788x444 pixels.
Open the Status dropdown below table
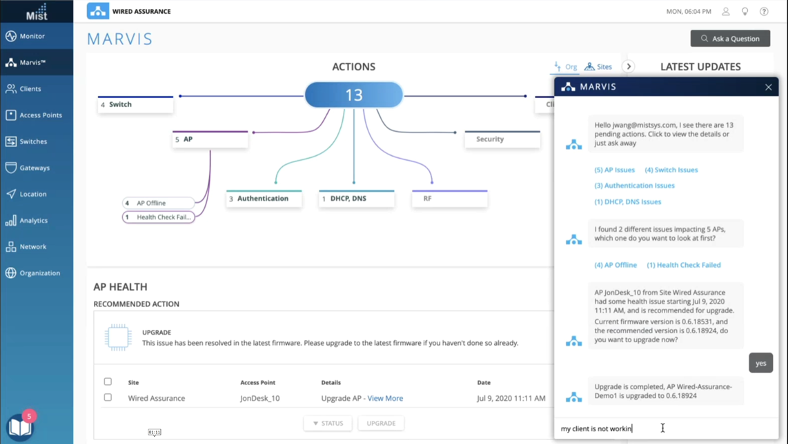(x=327, y=423)
